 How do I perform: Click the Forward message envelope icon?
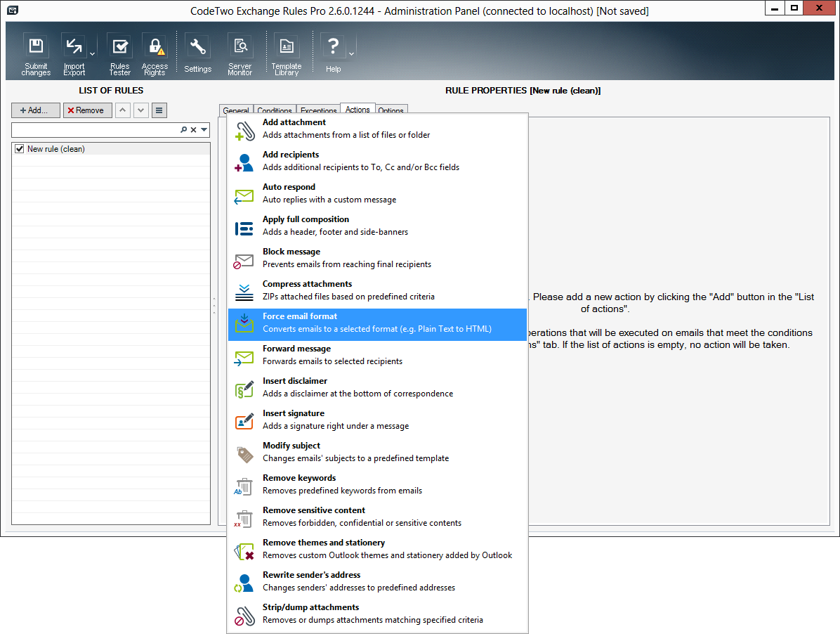click(244, 358)
